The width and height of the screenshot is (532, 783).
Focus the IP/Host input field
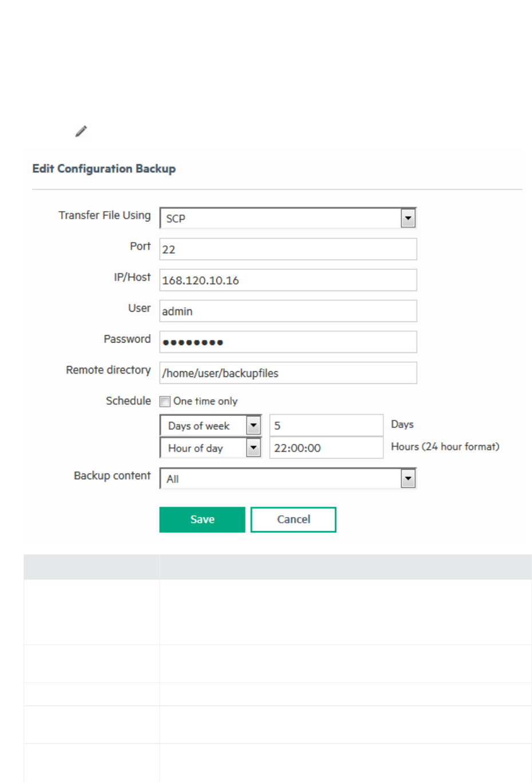point(288,280)
